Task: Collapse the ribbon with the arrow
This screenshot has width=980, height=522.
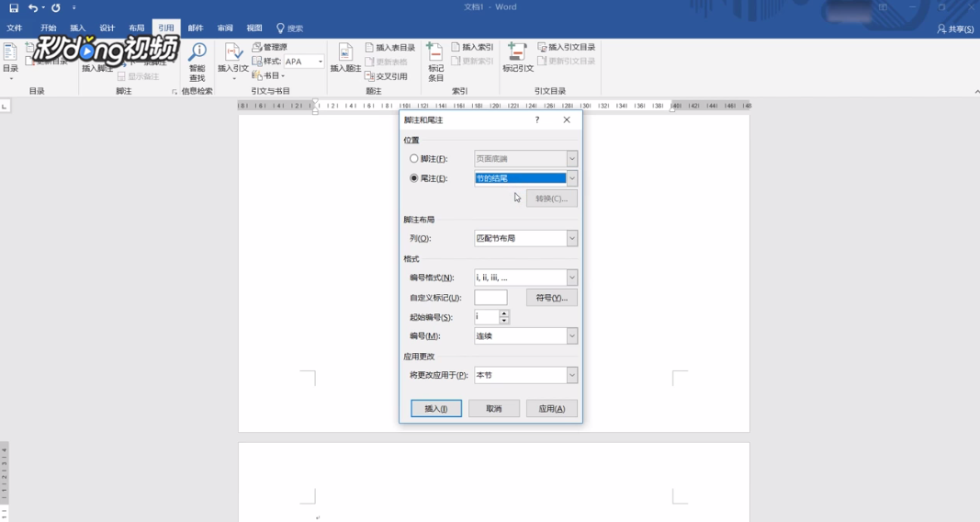Action: click(976, 92)
